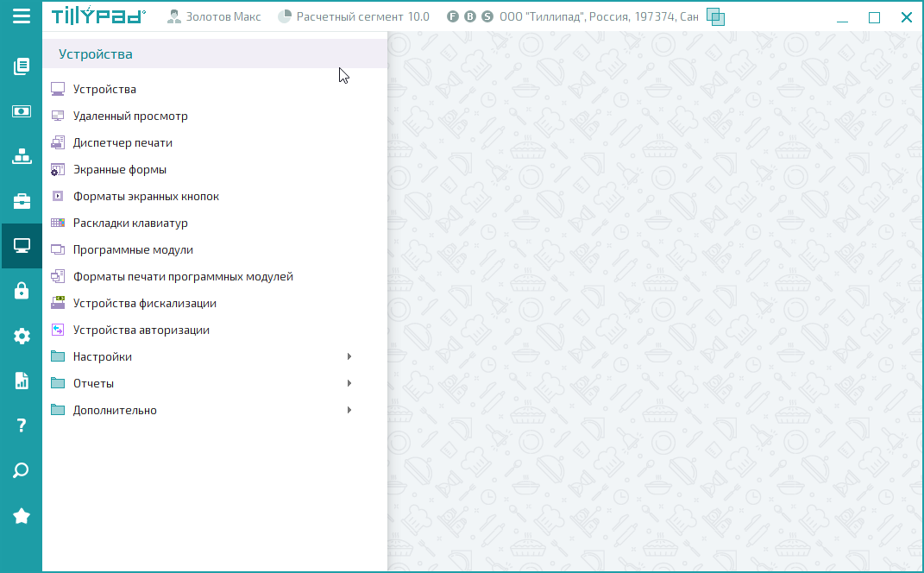Open the reports chart sidebar icon

22,381
